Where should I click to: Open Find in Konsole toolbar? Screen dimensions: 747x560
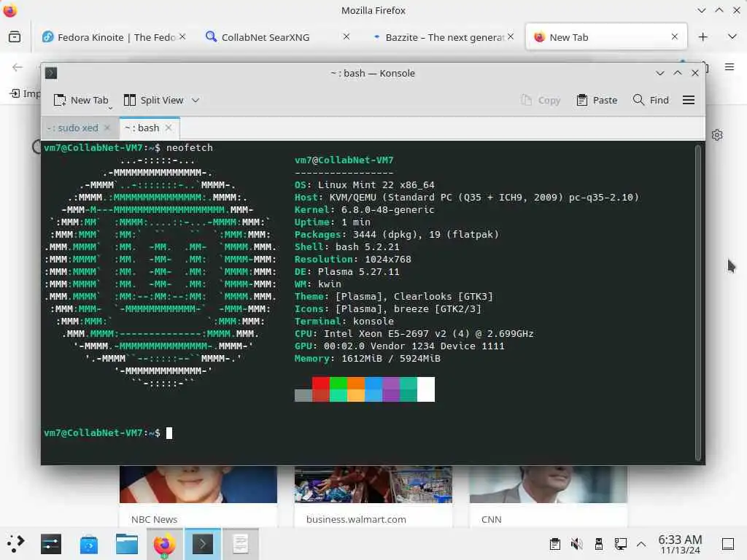651,100
